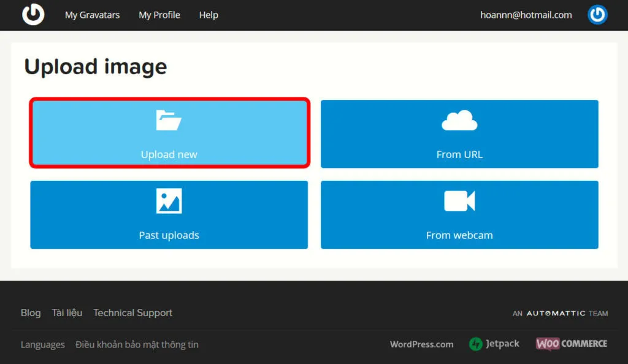The height and width of the screenshot is (364, 628).
Task: Open Past uploads to browse previous images
Action: coord(169,235)
